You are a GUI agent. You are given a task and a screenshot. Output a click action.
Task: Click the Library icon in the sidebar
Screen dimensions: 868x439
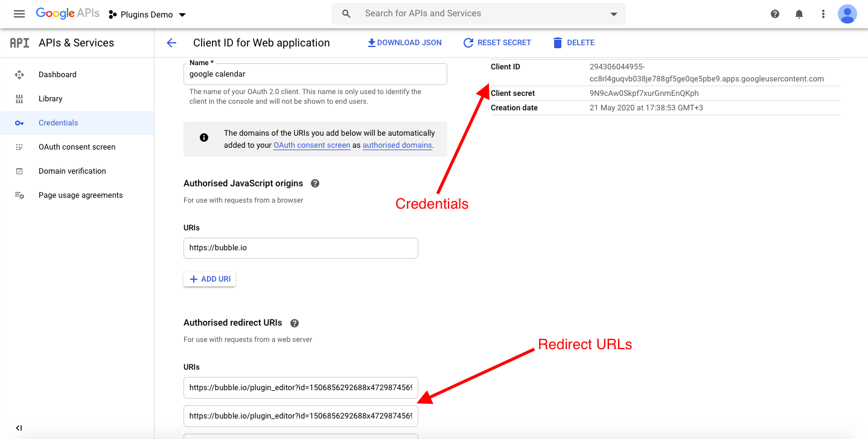click(19, 99)
